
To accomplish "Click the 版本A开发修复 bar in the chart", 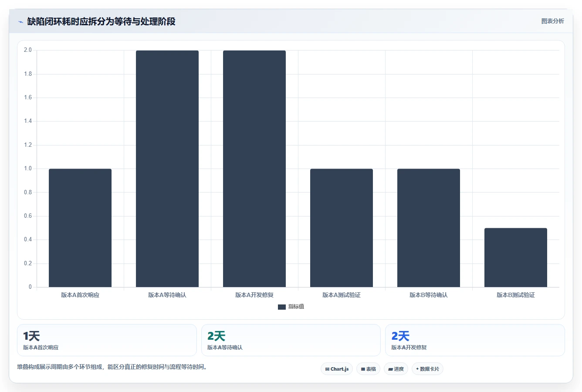I will coord(254,169).
